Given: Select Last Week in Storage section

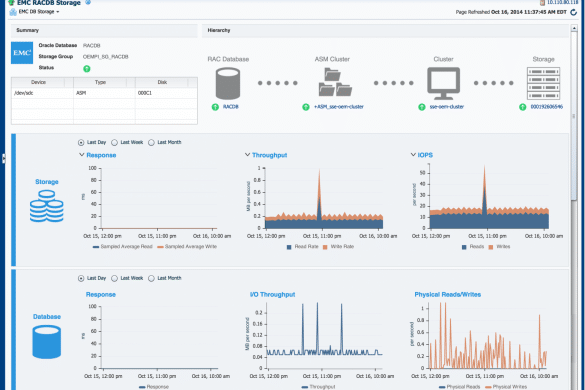Looking at the screenshot, I should (x=115, y=143).
